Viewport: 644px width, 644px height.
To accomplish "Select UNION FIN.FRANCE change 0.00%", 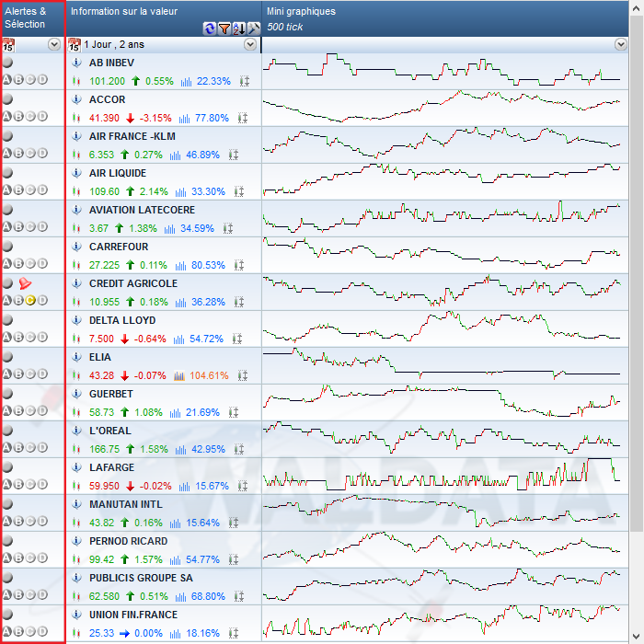I will click(148, 633).
